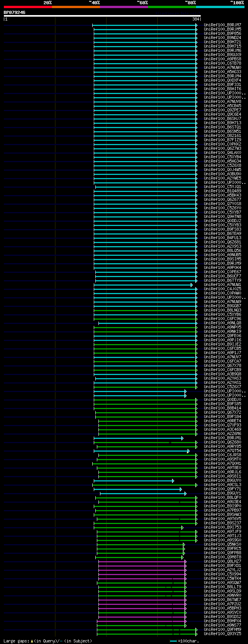The width and height of the screenshot is (248, 644).
Task: Click the alignment bar of UniRef100_B9GUX9
Action: tap(146, 55)
